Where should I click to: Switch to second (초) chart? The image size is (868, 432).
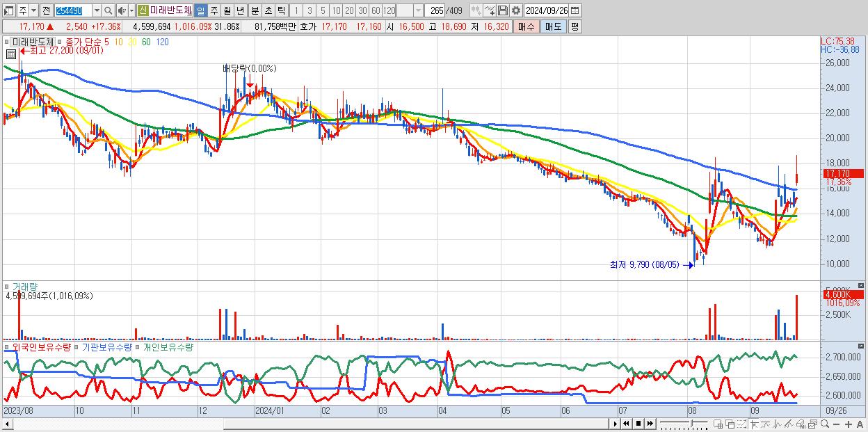tap(268, 10)
